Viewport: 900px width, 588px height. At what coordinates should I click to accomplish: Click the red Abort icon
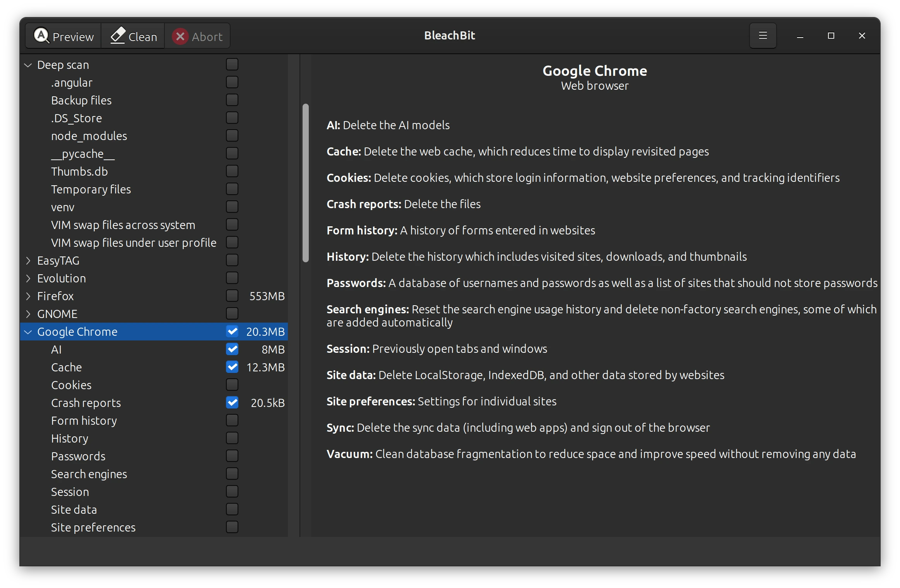click(180, 36)
